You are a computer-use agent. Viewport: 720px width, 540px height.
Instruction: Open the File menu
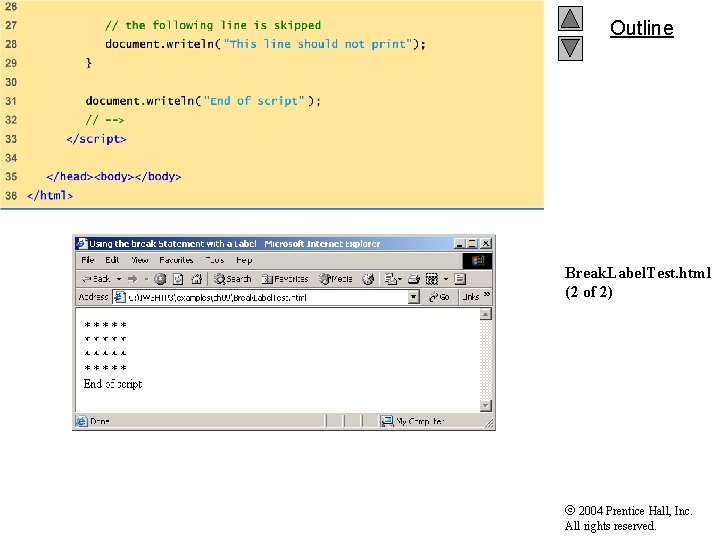pos(88,260)
